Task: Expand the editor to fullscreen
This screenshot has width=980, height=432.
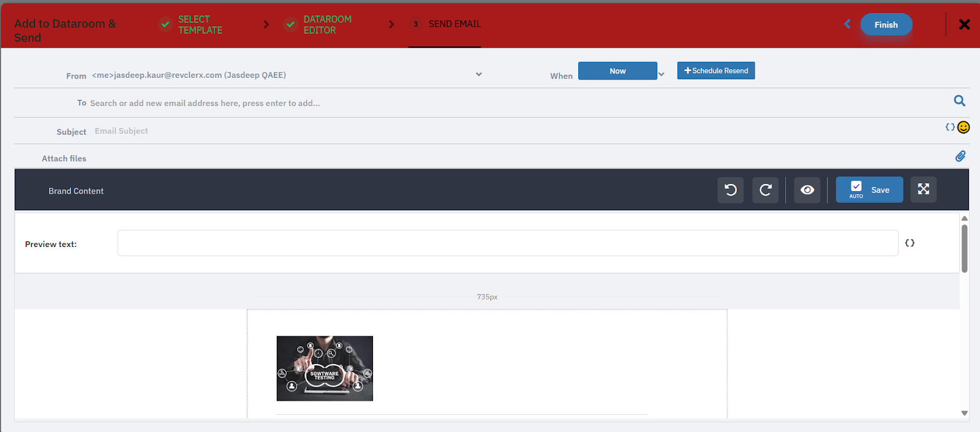Action: click(x=924, y=189)
